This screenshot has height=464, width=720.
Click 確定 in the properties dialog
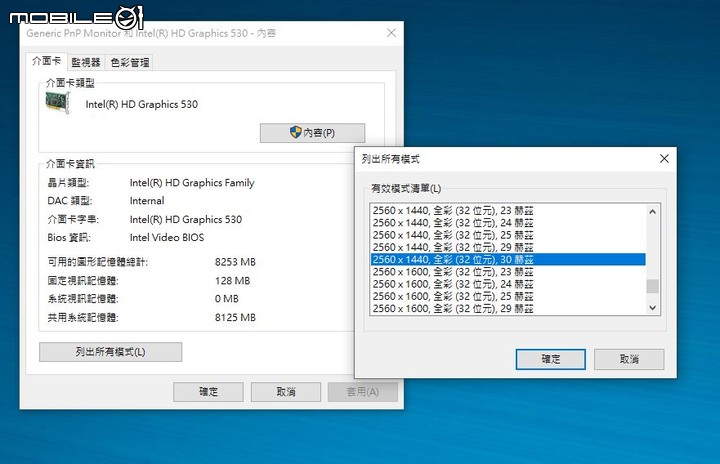click(208, 392)
